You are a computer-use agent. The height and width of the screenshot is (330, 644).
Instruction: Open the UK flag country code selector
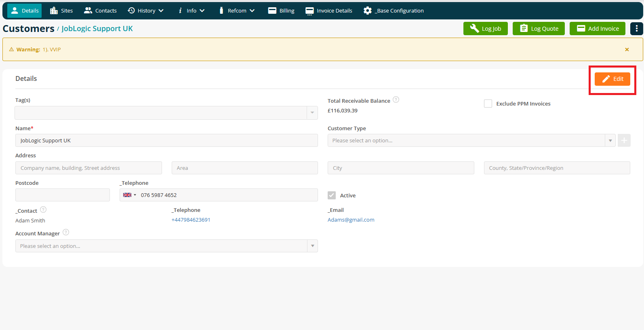click(129, 195)
